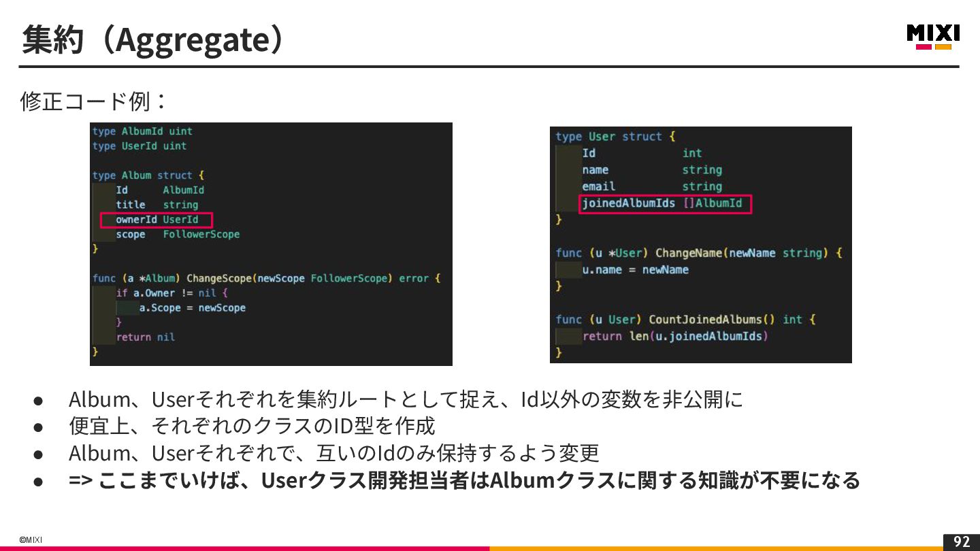This screenshot has height=551, width=980.
Task: Click the bullet about クラスのID型を作成
Action: click(252, 427)
